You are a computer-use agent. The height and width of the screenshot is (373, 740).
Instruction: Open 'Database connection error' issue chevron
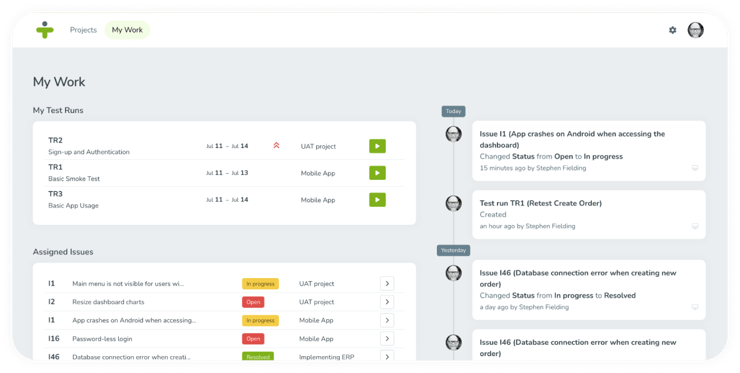pyautogui.click(x=387, y=356)
